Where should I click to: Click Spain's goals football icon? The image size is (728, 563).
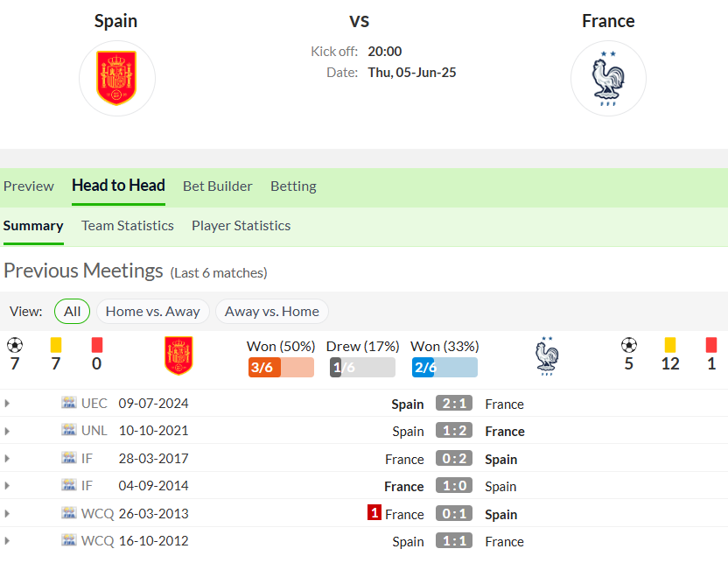click(x=15, y=345)
